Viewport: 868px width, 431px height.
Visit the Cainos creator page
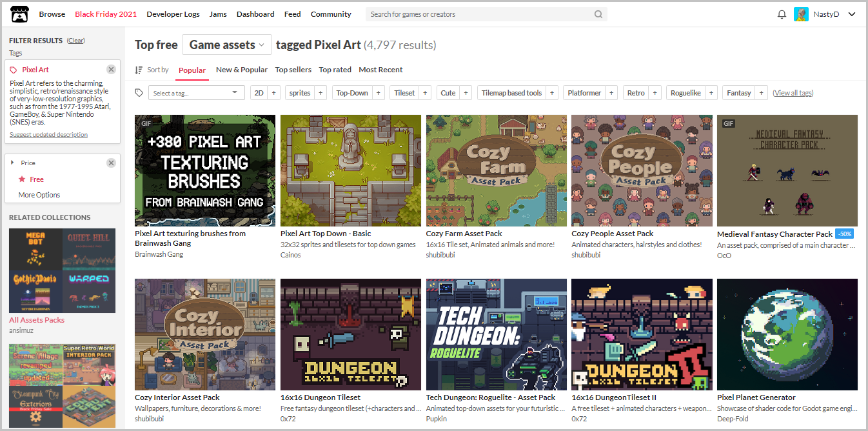291,255
